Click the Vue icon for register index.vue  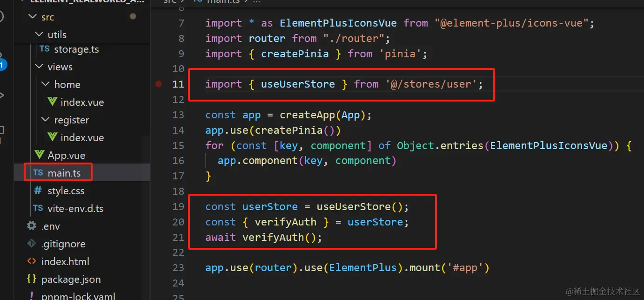(x=53, y=137)
